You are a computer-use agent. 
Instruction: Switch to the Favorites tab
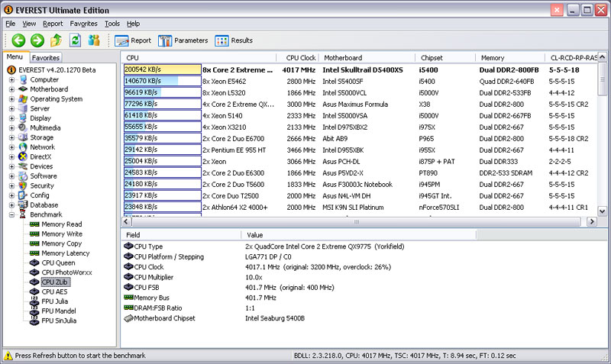pos(46,57)
